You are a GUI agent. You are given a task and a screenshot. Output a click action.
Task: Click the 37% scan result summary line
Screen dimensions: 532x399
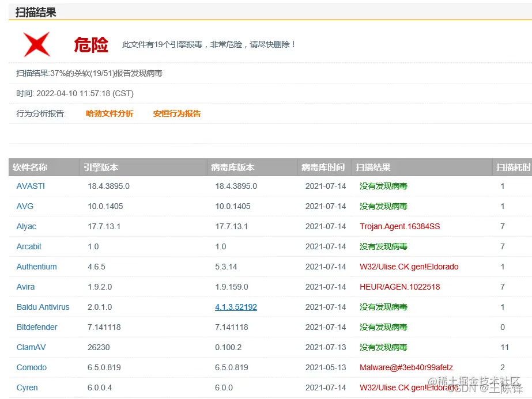click(x=89, y=74)
